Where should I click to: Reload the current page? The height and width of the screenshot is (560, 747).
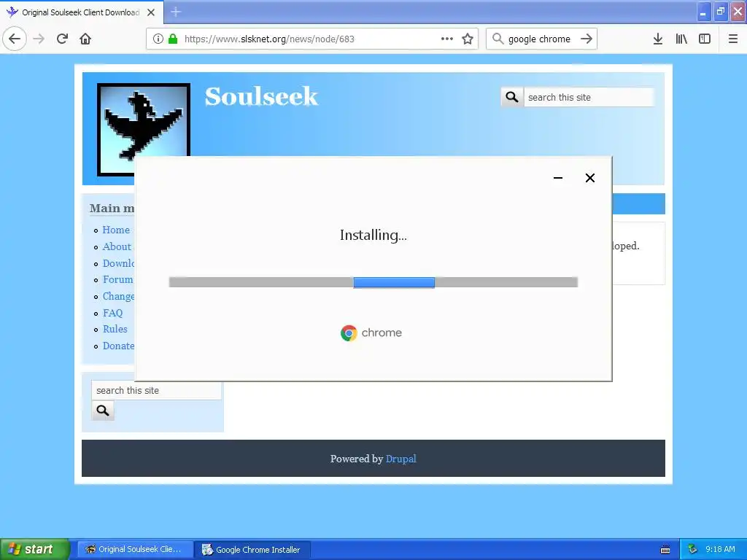(x=62, y=39)
